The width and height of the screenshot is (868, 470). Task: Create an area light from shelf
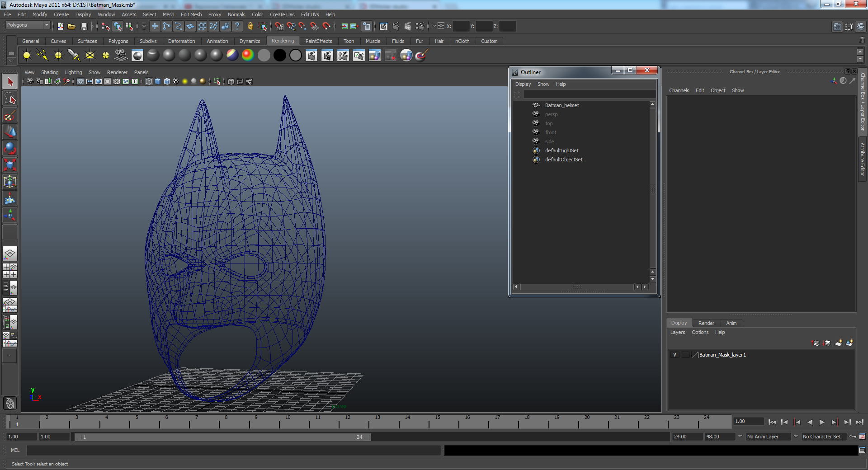(x=90, y=56)
